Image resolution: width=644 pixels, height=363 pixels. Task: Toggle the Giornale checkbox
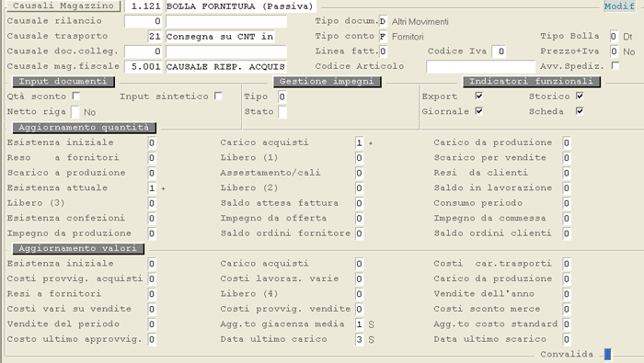click(x=479, y=111)
